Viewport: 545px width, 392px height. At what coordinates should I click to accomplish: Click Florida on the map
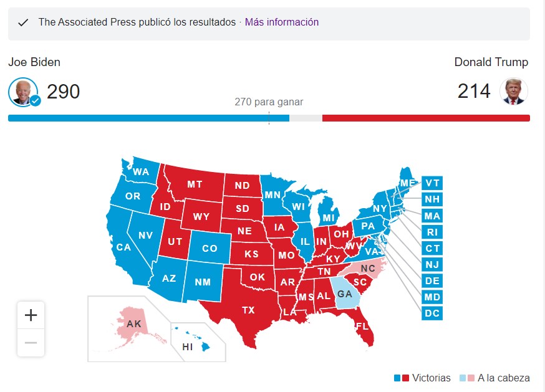click(362, 326)
